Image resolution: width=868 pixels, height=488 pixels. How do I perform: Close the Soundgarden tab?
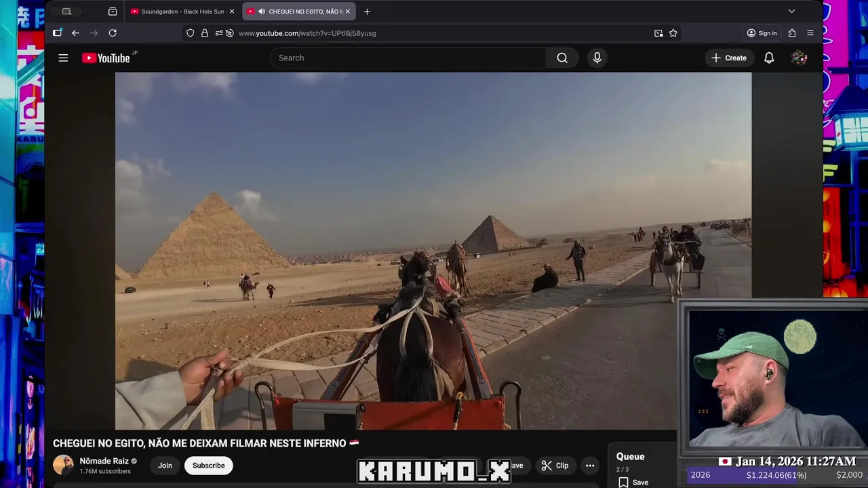(232, 12)
